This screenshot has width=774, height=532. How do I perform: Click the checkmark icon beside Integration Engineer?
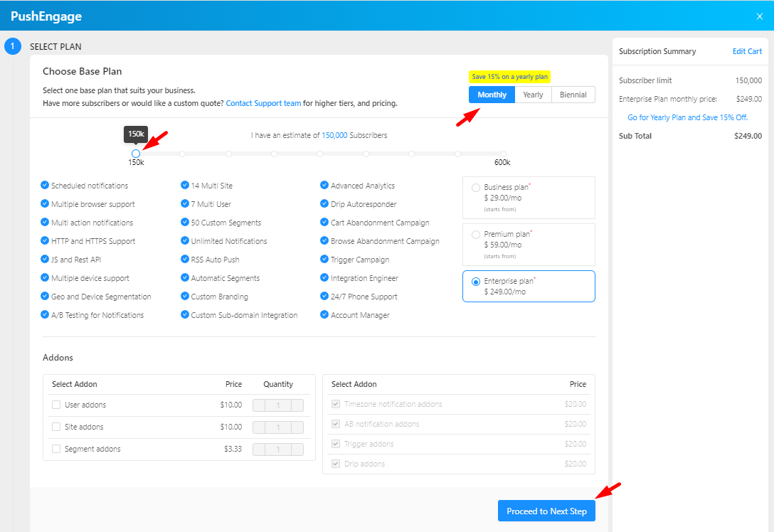[324, 278]
